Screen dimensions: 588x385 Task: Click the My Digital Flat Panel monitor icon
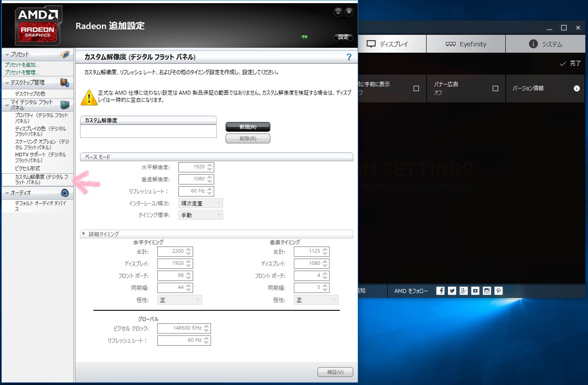65,105
